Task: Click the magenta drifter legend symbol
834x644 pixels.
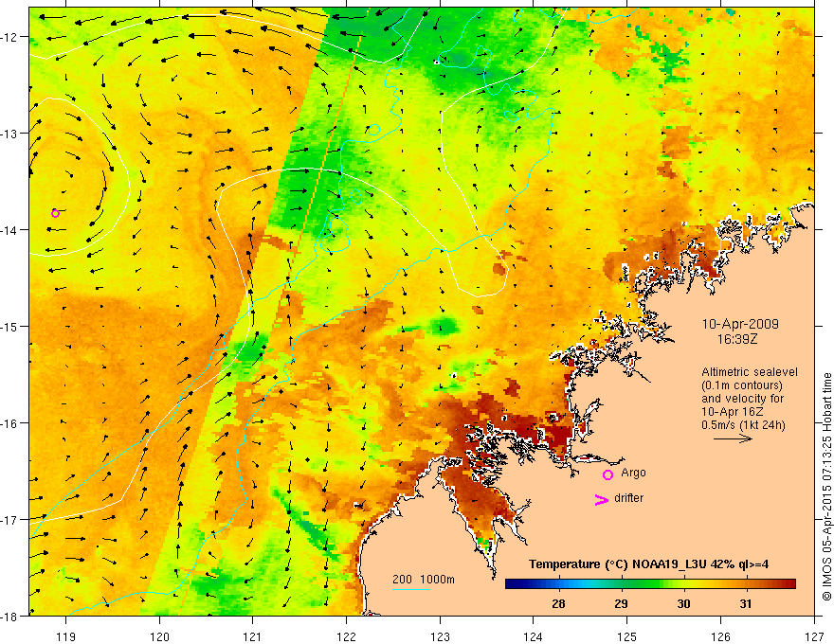Action: [x=602, y=499]
